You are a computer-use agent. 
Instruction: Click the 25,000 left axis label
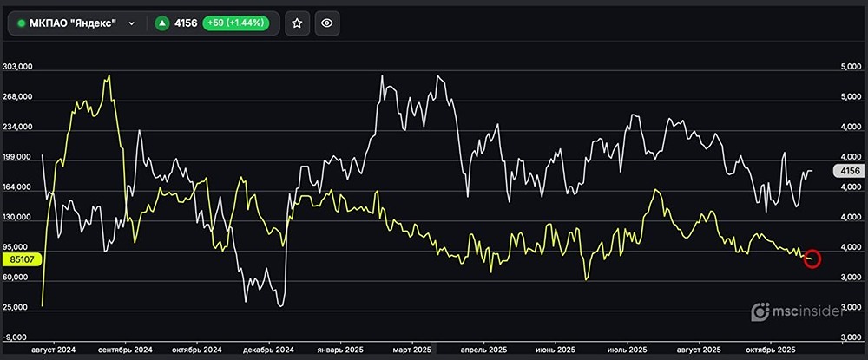pyautogui.click(x=18, y=307)
